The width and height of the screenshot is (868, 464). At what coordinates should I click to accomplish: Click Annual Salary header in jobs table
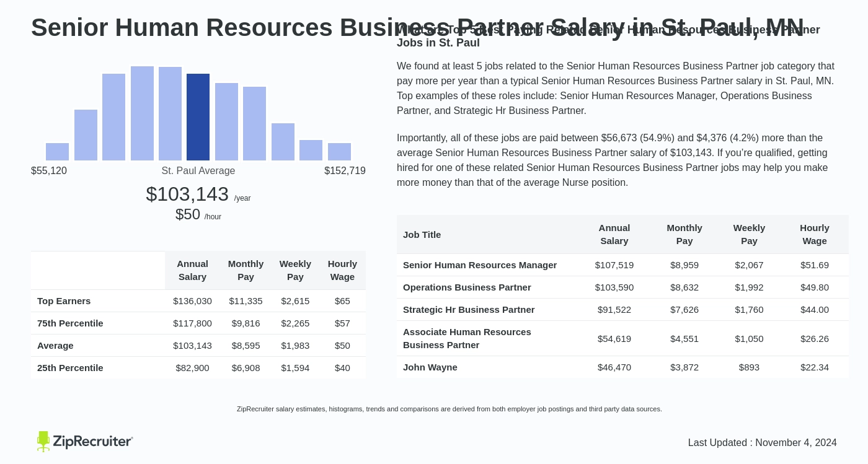614,234
